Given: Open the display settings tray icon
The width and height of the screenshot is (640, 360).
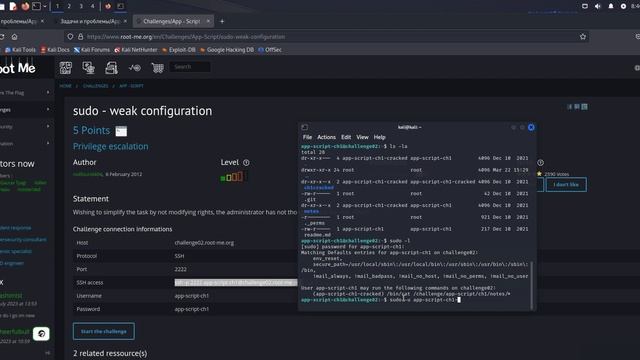Looking at the screenshot, I should click(585, 6).
